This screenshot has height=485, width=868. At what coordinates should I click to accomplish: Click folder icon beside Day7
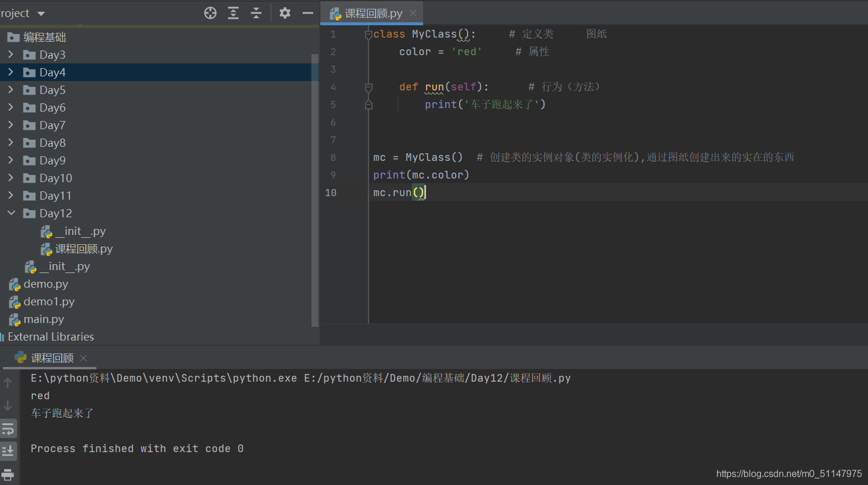29,125
